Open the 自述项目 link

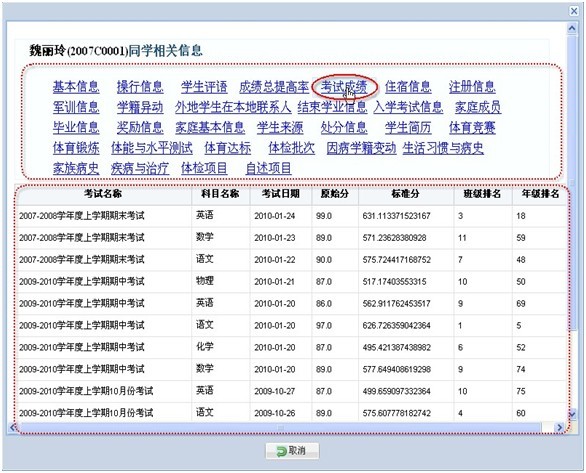pyautogui.click(x=268, y=168)
